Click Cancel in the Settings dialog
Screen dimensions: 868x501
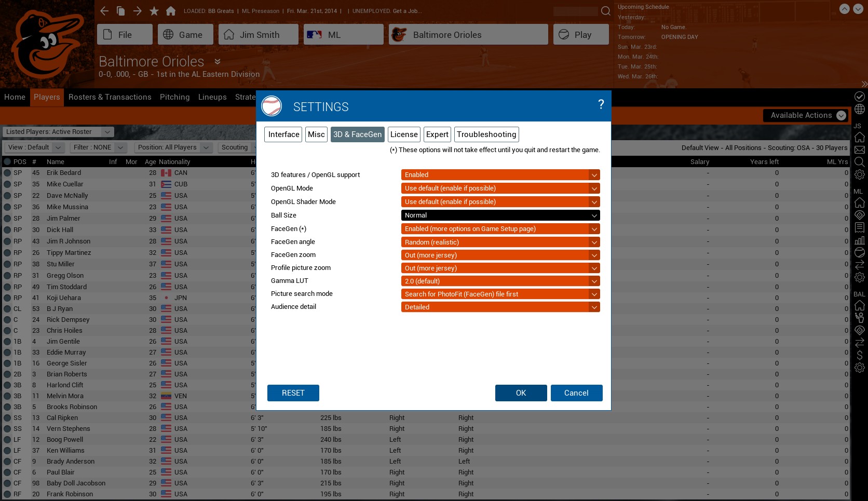pyautogui.click(x=576, y=393)
